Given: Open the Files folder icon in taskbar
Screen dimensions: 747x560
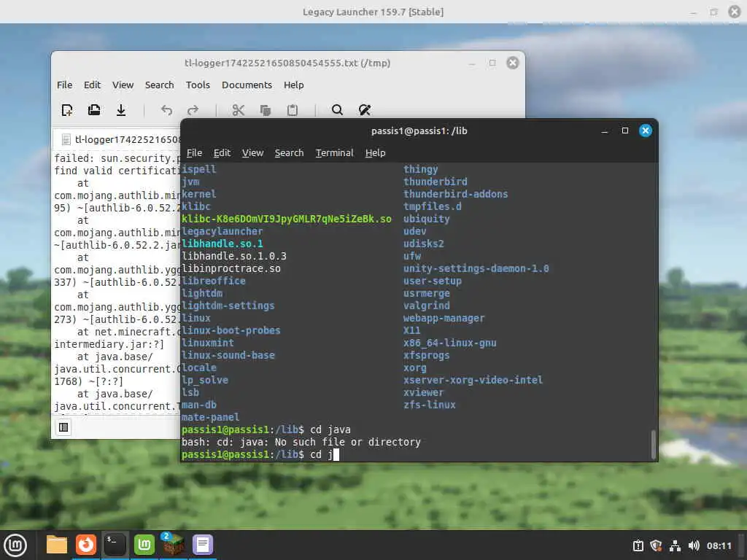Looking at the screenshot, I should 57,545.
